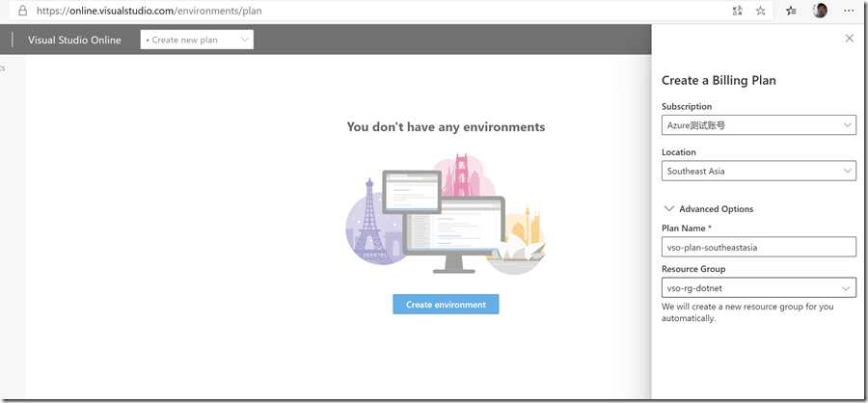The image size is (868, 403).
Task: Open the browser settings ellipsis menu
Action: [x=849, y=11]
